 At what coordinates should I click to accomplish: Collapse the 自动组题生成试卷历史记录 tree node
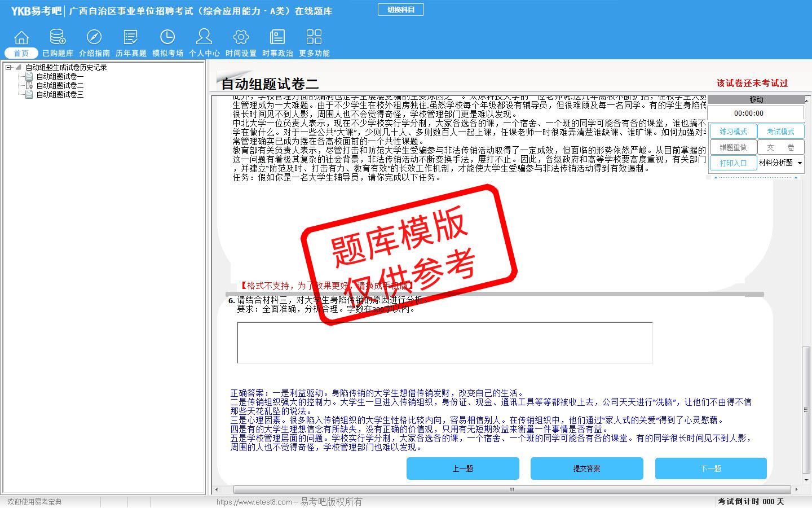click(x=8, y=67)
